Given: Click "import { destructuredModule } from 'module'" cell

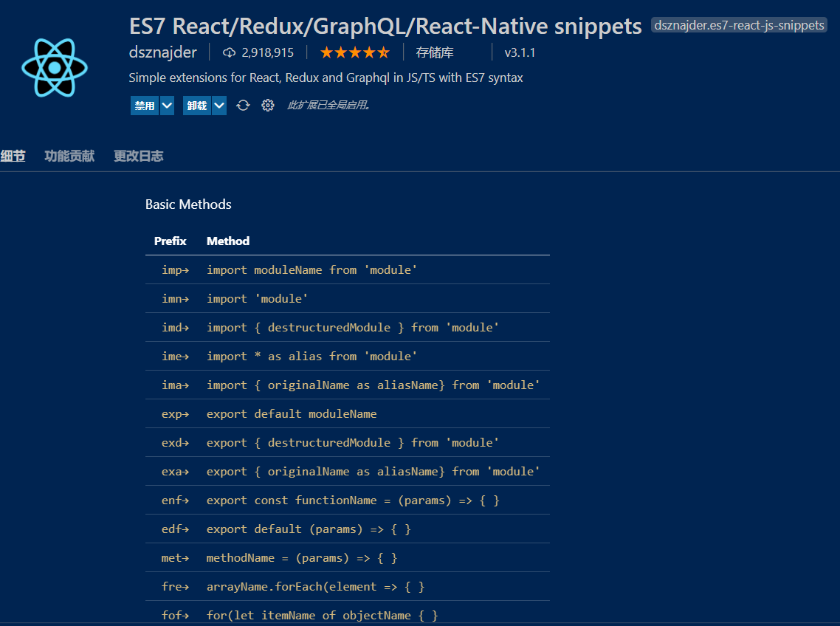Looking at the screenshot, I should click(x=353, y=328).
